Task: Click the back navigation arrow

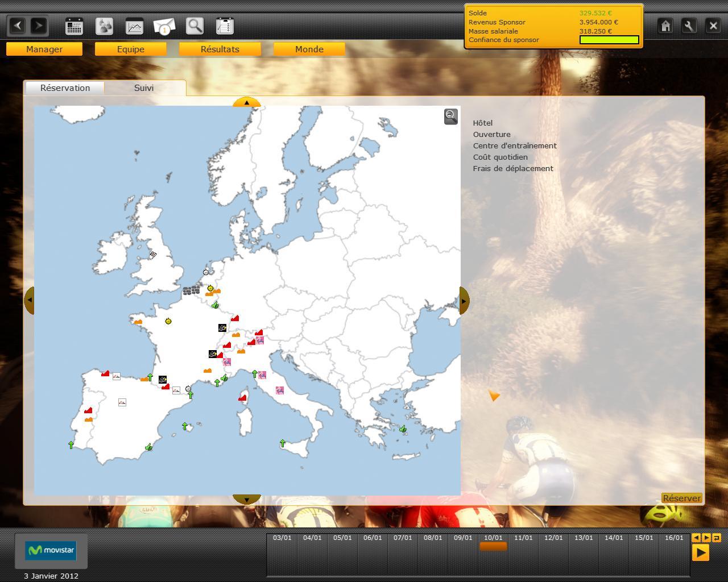Action: pyautogui.click(x=18, y=26)
